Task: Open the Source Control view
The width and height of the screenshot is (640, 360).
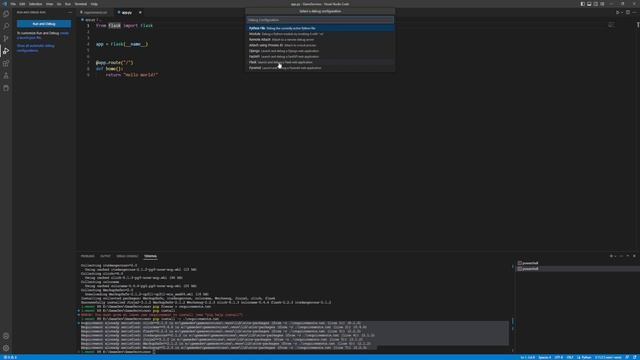Action: pos(6,38)
